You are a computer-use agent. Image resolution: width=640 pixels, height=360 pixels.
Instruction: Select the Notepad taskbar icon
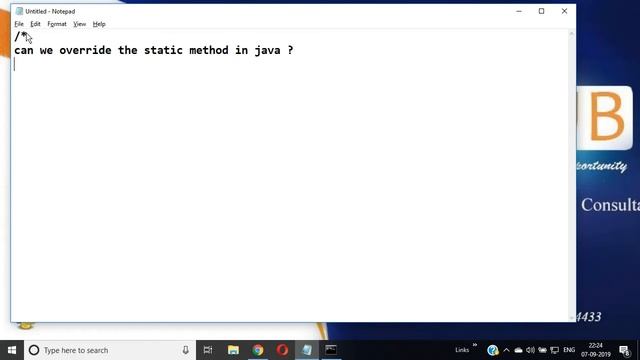307,350
